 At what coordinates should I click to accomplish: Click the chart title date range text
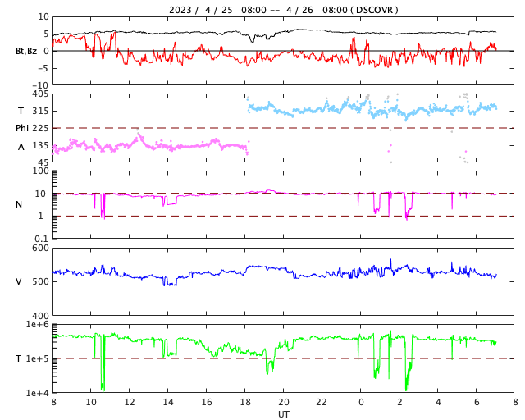pos(283,10)
